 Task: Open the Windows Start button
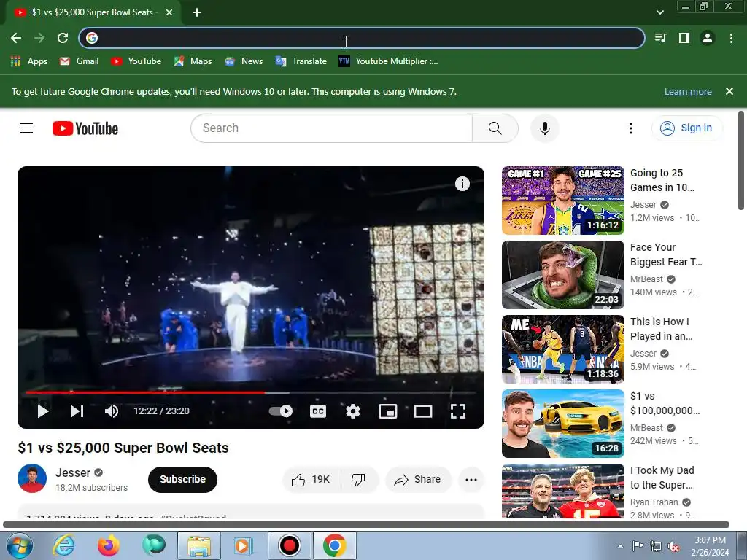click(x=19, y=545)
